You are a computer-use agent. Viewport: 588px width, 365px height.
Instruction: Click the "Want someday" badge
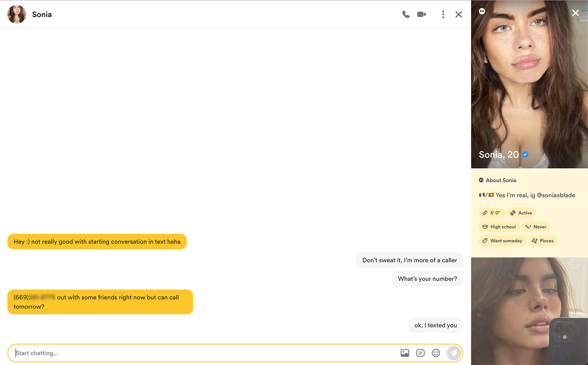[x=502, y=241]
